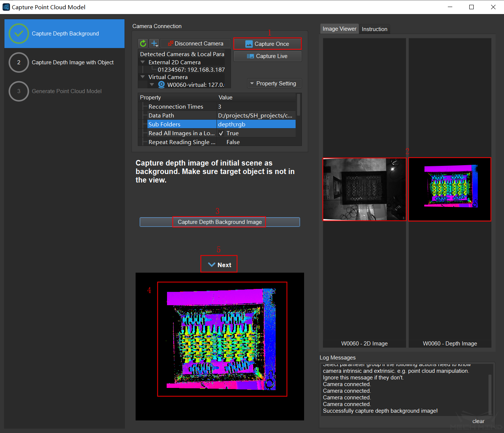Viewport: 504px width, 433px height.
Task: Select the W0060 depth image thumbnail
Action: 450,190
